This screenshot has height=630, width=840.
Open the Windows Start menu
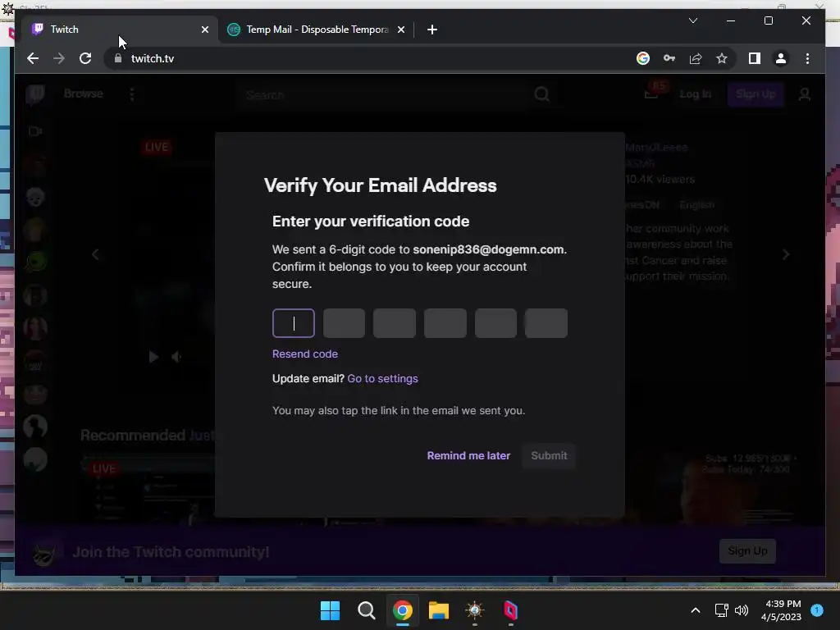click(x=330, y=610)
